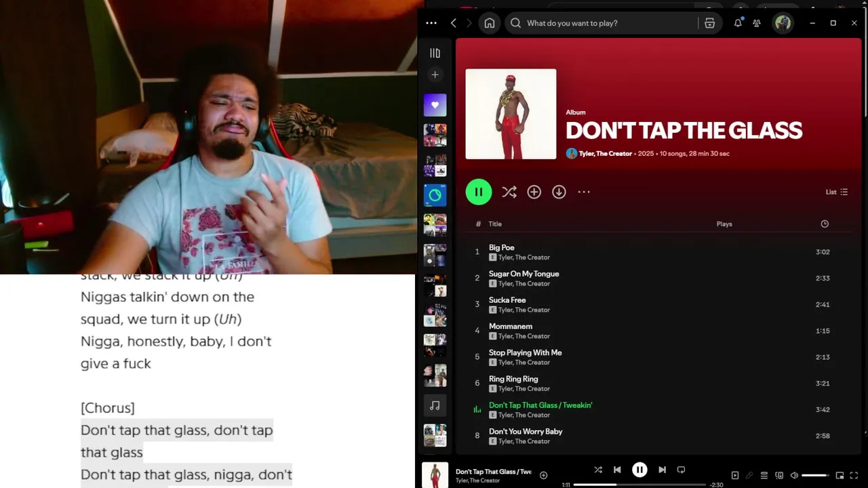The image size is (868, 488).
Task: Open the List view options dropdown
Action: coord(837,192)
